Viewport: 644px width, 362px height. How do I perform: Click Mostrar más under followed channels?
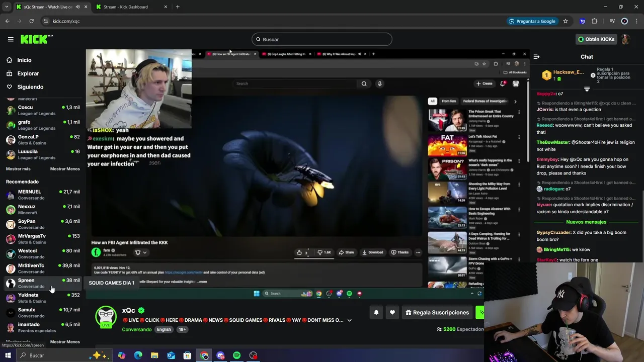pos(18,169)
